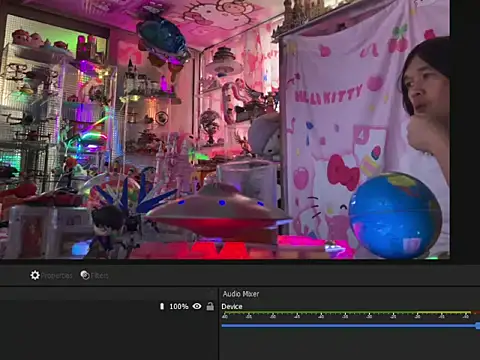480x360 pixels.
Task: Click the Audio Mixer panel title
Action: click(x=241, y=294)
